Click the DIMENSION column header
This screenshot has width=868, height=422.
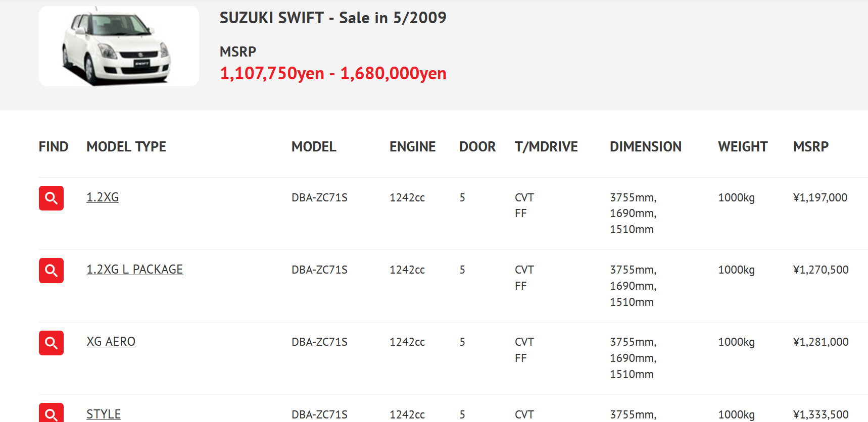click(x=645, y=147)
